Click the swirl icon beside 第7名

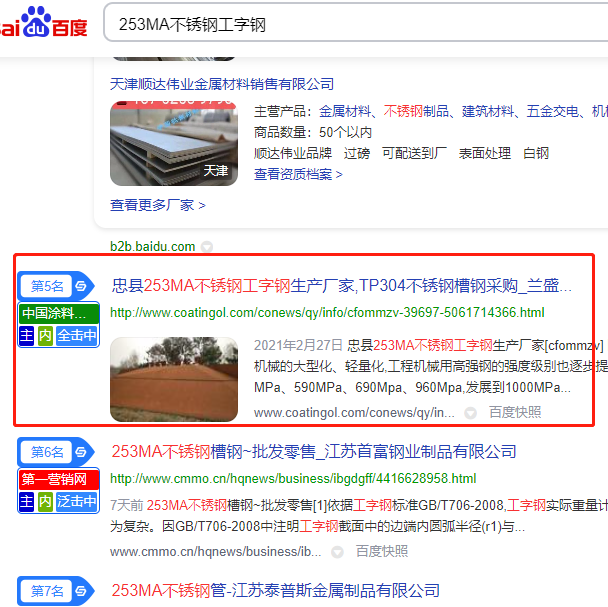coord(81,591)
